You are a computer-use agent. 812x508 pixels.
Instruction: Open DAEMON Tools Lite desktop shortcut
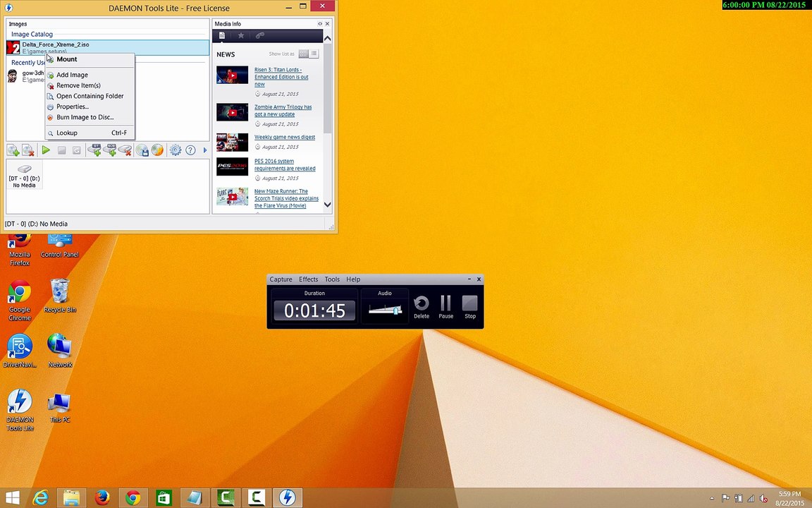20,410
